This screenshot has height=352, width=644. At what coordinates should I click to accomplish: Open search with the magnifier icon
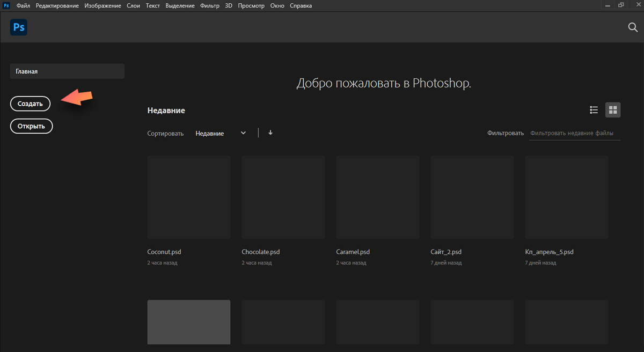click(x=633, y=28)
